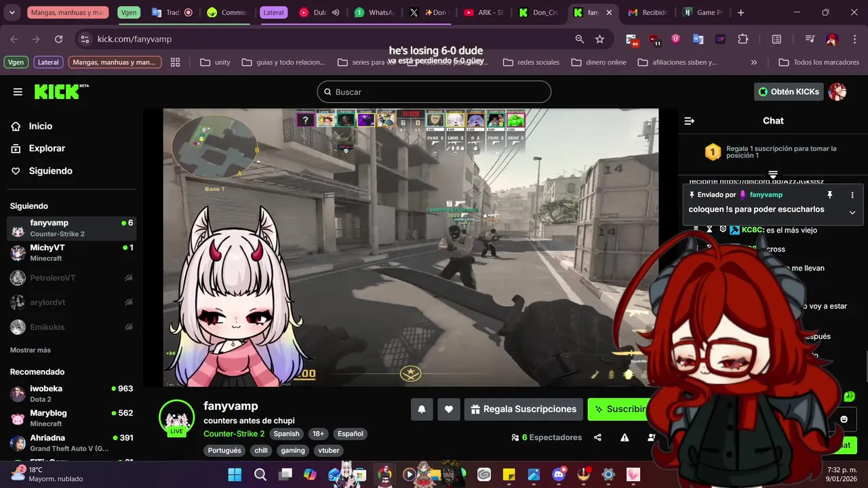Switch to the WhatsApp tab
This screenshot has height=488, width=868.
click(374, 12)
